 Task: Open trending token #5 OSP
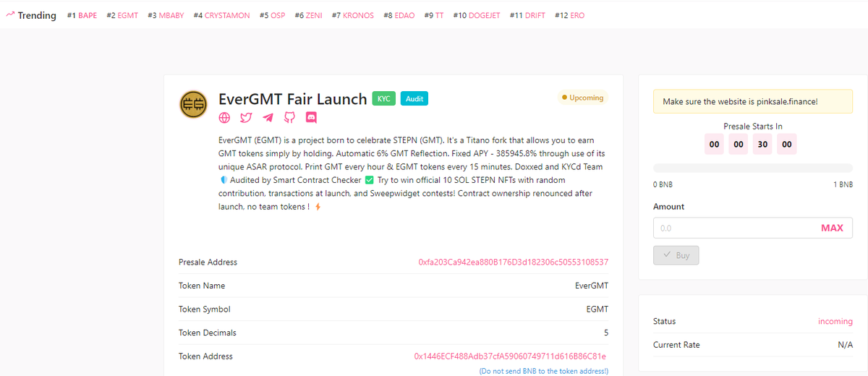click(x=272, y=15)
